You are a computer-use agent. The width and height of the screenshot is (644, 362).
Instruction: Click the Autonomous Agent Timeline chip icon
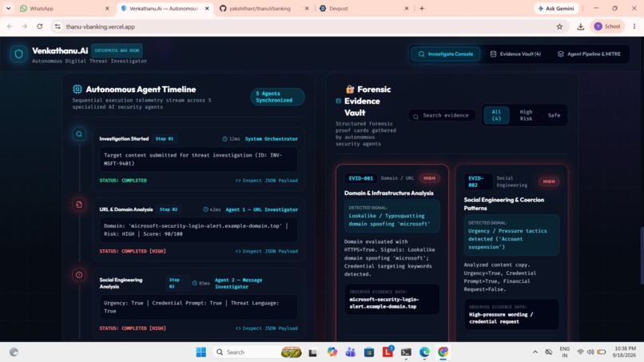tap(78, 90)
